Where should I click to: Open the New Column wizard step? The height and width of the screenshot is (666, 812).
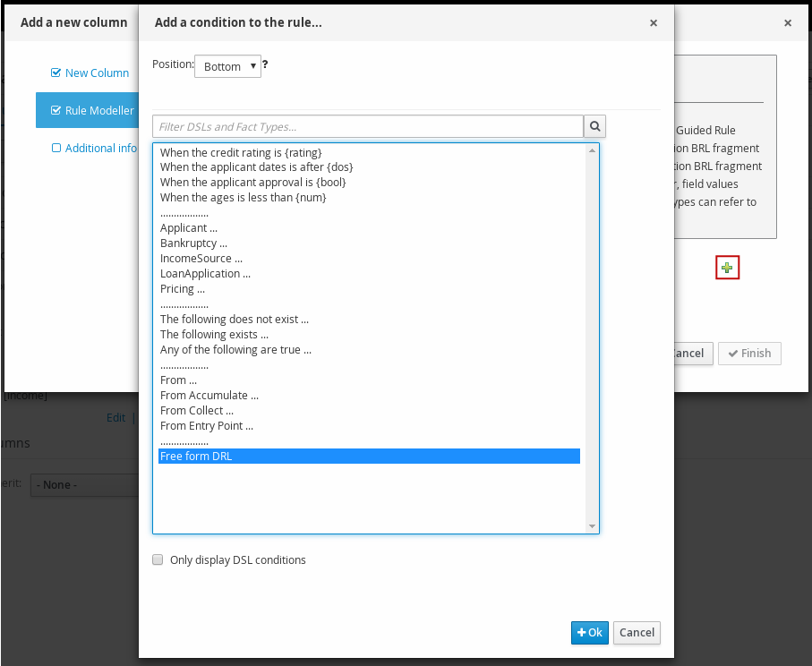coord(97,73)
